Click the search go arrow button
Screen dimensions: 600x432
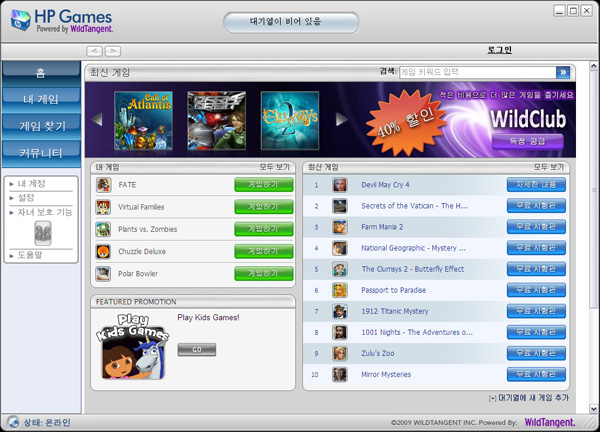562,72
